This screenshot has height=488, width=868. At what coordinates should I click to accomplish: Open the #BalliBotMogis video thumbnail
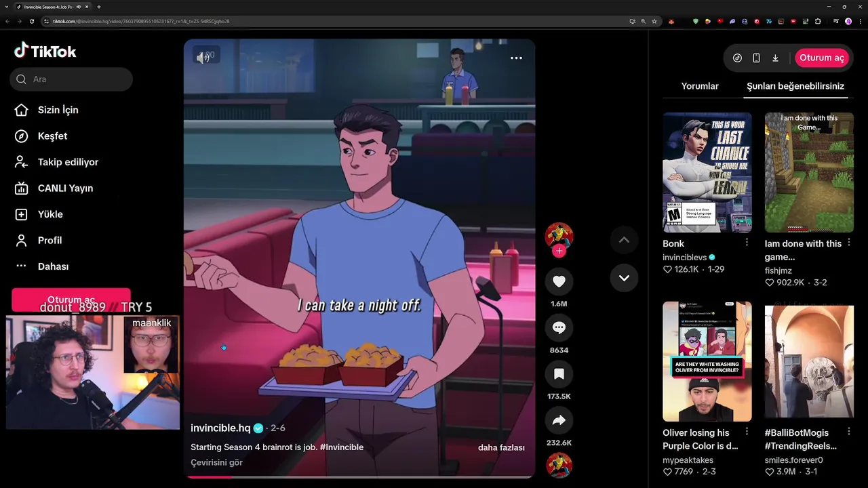[x=809, y=362]
